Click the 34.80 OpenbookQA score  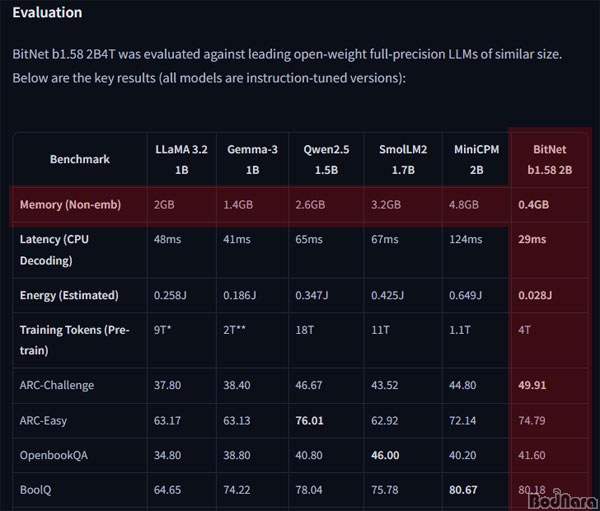[x=167, y=455]
